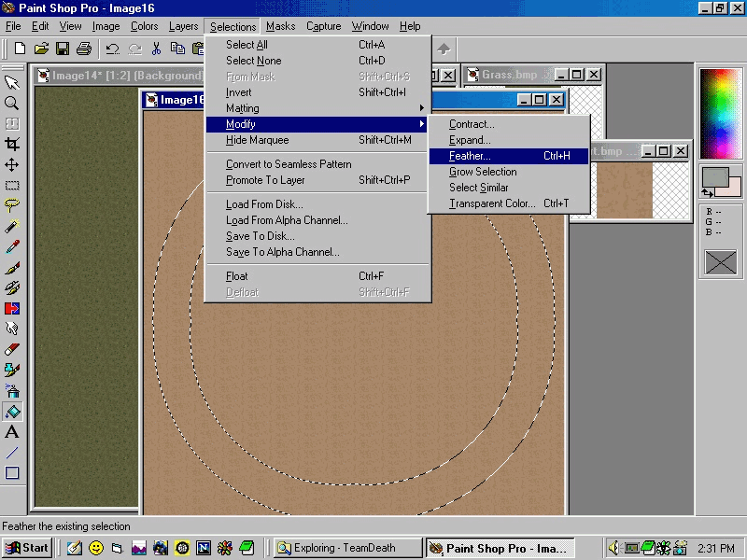Click the Windows Start button
Image resolution: width=747 pixels, height=560 pixels.
[x=28, y=548]
